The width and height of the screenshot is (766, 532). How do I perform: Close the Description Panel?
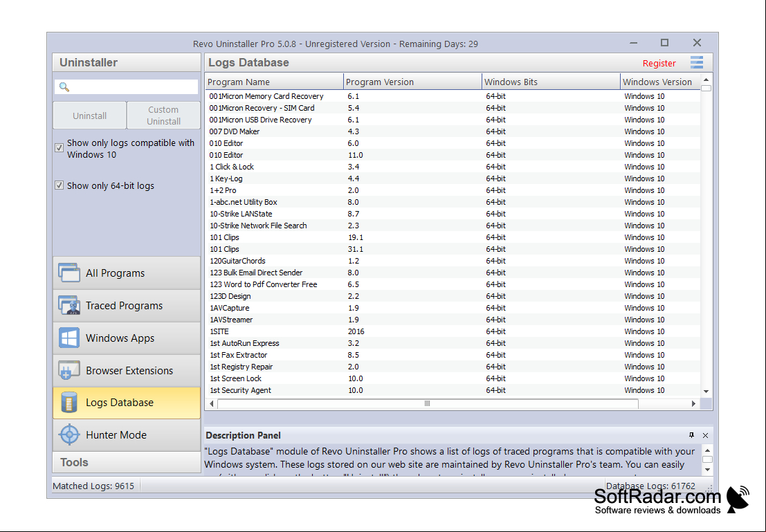[705, 434]
